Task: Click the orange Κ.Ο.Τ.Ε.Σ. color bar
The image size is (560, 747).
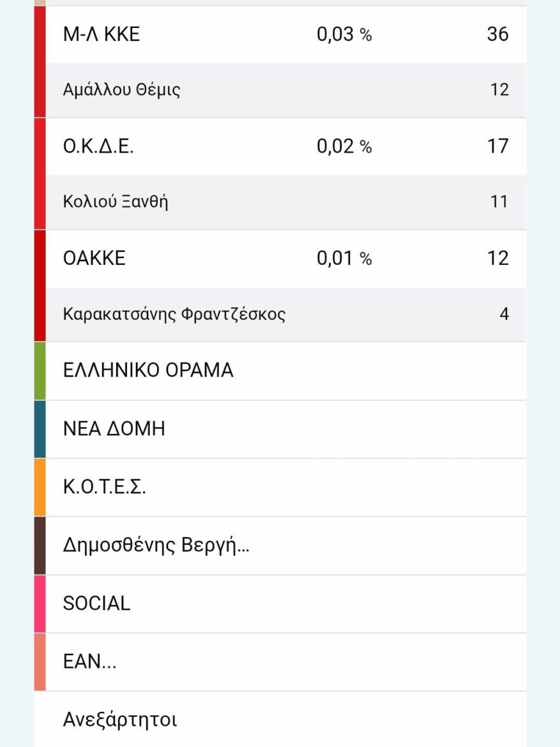Action: (x=40, y=487)
